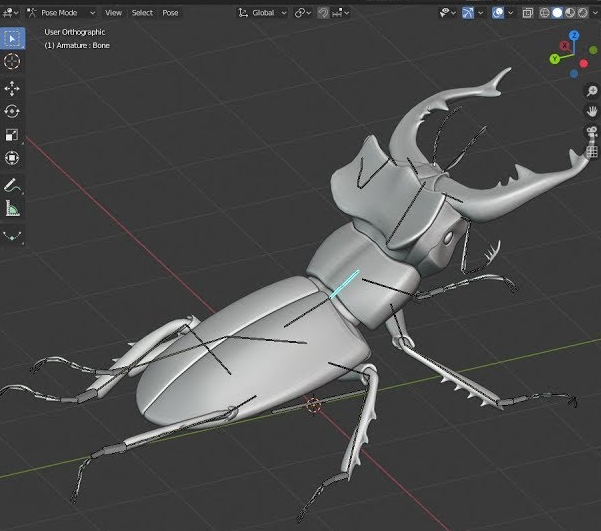Open Global transform orientation dropdown
This screenshot has width=601, height=531.
tap(262, 13)
